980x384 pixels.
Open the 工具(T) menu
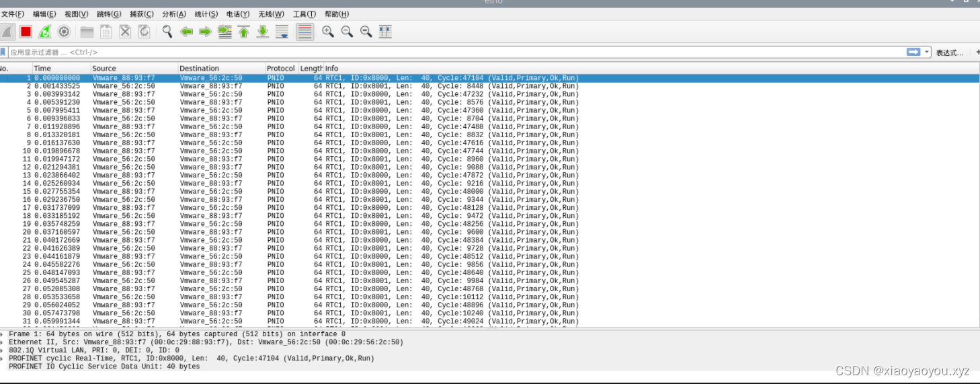(x=304, y=14)
